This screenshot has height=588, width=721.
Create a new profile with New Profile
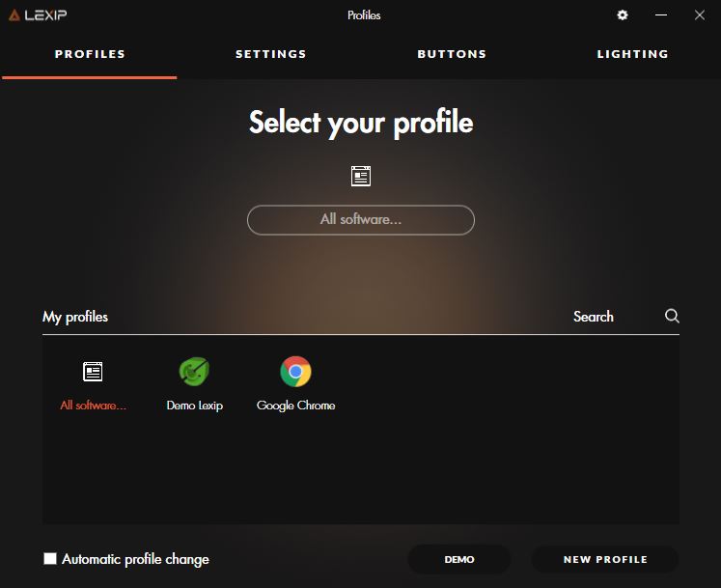[605, 559]
